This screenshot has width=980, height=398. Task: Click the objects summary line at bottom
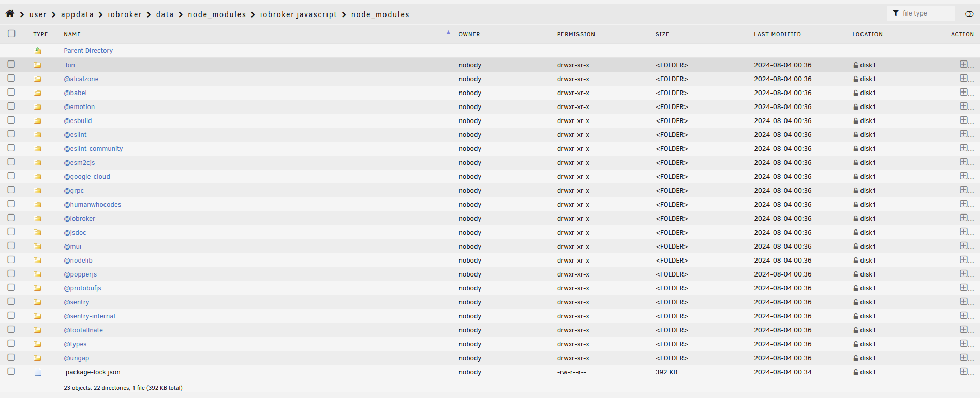click(x=123, y=388)
